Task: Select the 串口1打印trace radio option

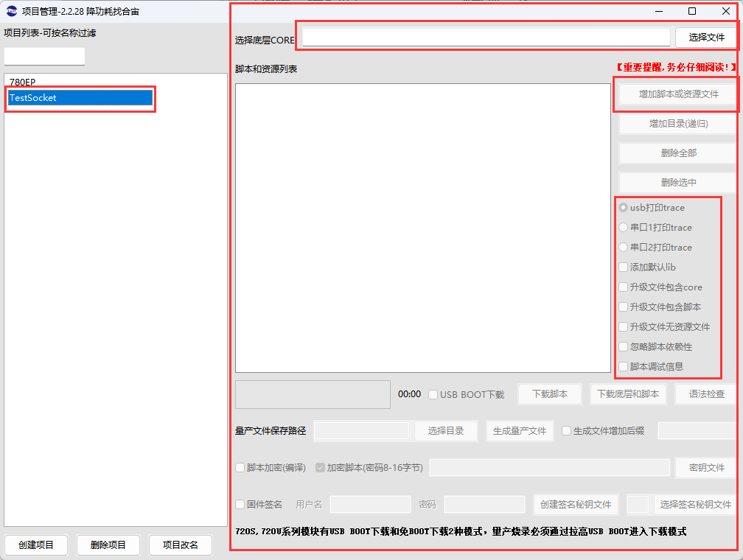Action: pyautogui.click(x=655, y=228)
